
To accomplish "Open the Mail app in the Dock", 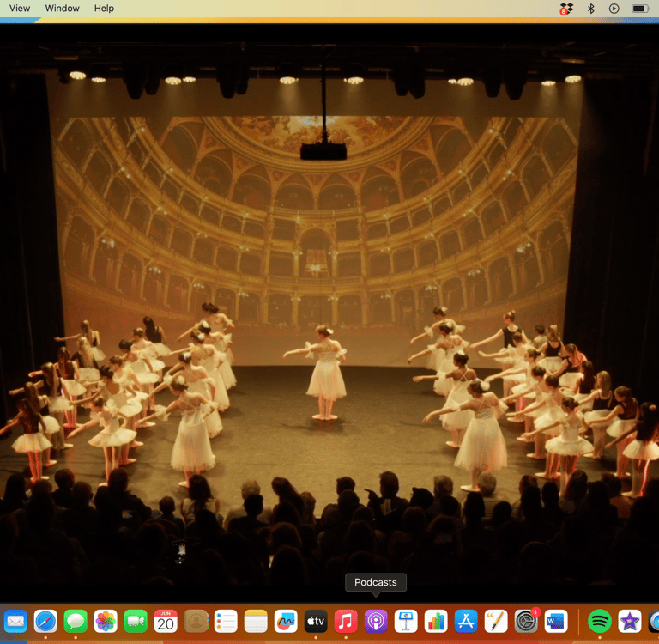I will coord(15,621).
